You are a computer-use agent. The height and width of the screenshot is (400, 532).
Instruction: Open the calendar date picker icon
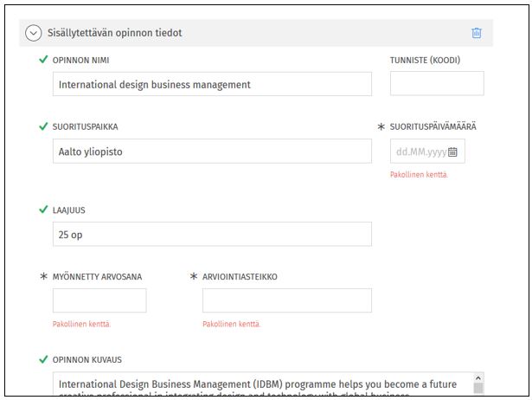tap(452, 152)
